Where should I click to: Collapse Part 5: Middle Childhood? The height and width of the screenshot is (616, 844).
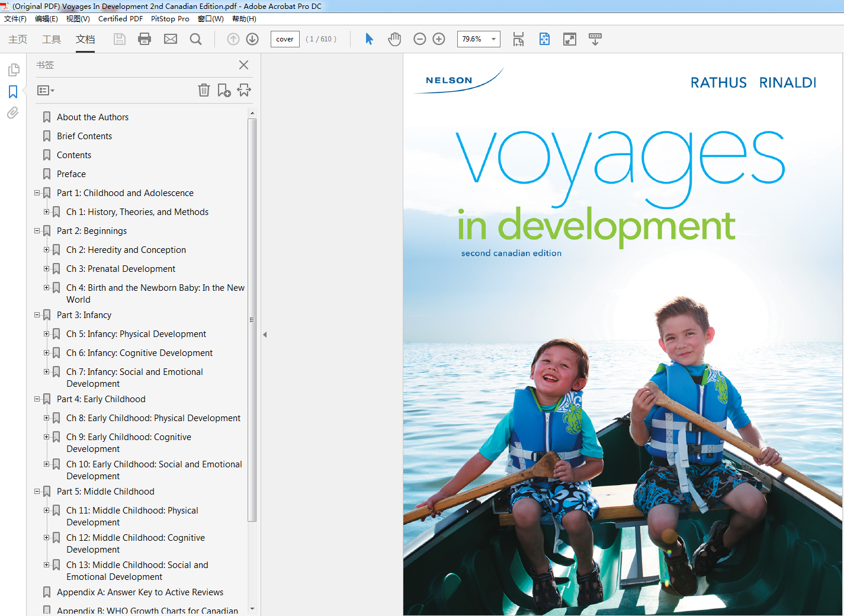[x=37, y=492]
